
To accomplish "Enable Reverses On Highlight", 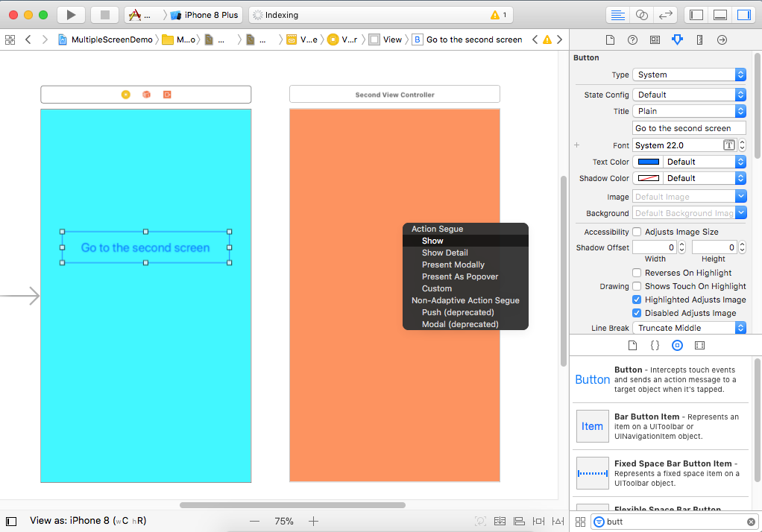I will (x=637, y=273).
